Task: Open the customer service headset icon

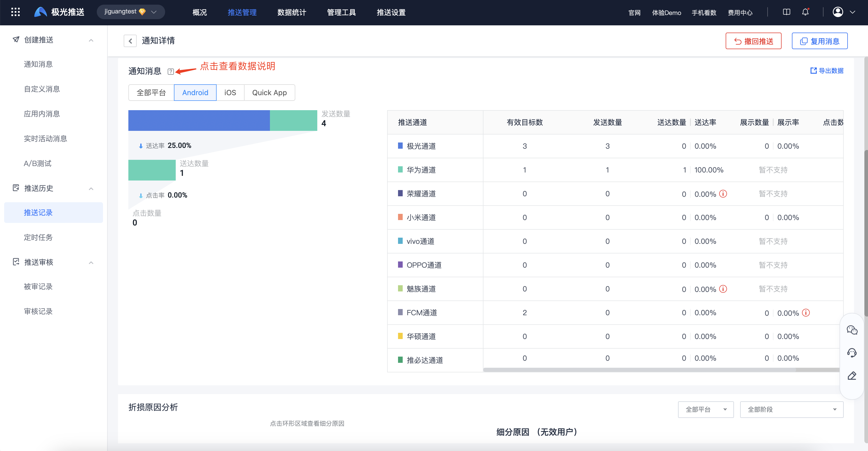Action: [852, 353]
